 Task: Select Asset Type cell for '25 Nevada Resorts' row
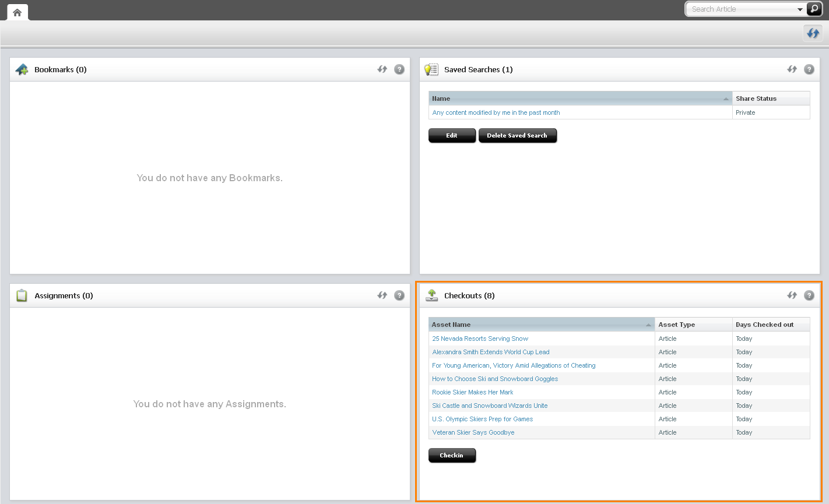[694, 339]
